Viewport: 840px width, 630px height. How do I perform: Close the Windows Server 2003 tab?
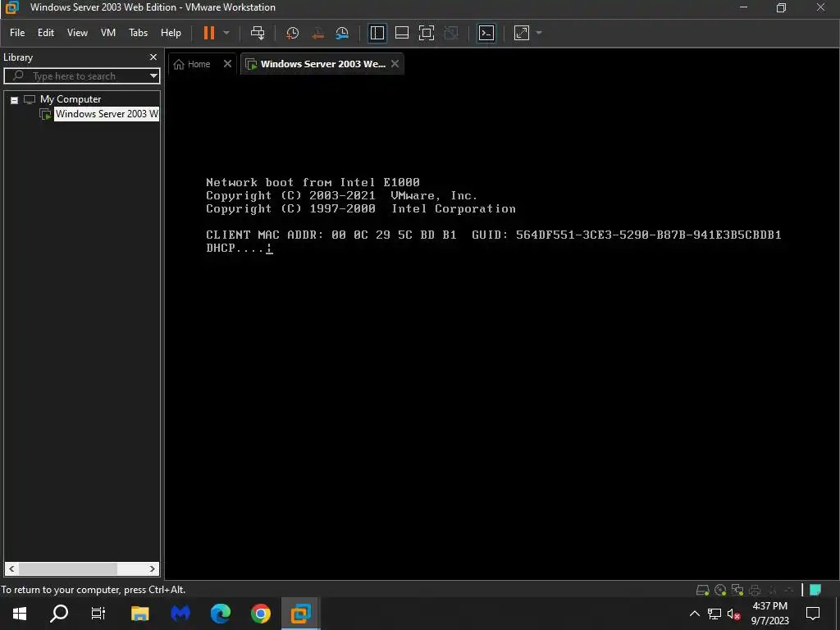tap(395, 64)
